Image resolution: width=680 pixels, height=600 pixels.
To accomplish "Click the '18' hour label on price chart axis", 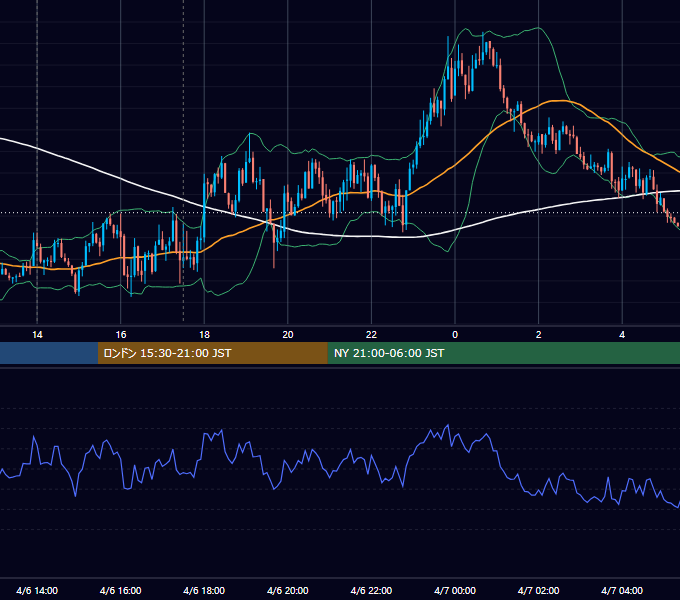I will 204,335.
